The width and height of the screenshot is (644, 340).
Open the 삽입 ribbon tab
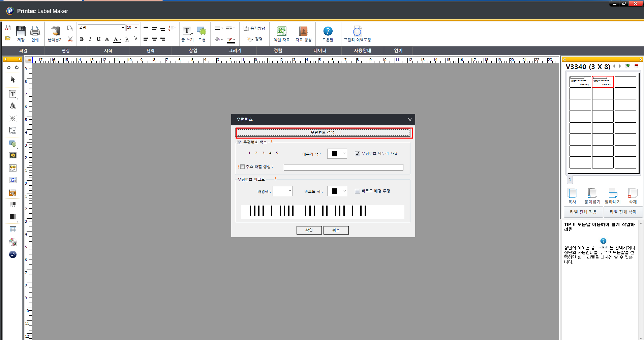pos(193,51)
